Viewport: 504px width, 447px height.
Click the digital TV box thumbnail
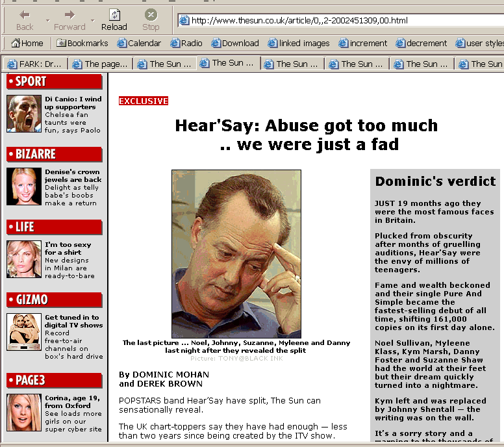(24, 331)
